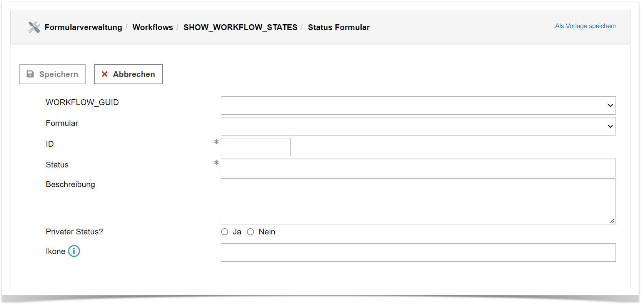
Task: Grab the Beschreibung textarea resize handle
Action: coord(612,221)
